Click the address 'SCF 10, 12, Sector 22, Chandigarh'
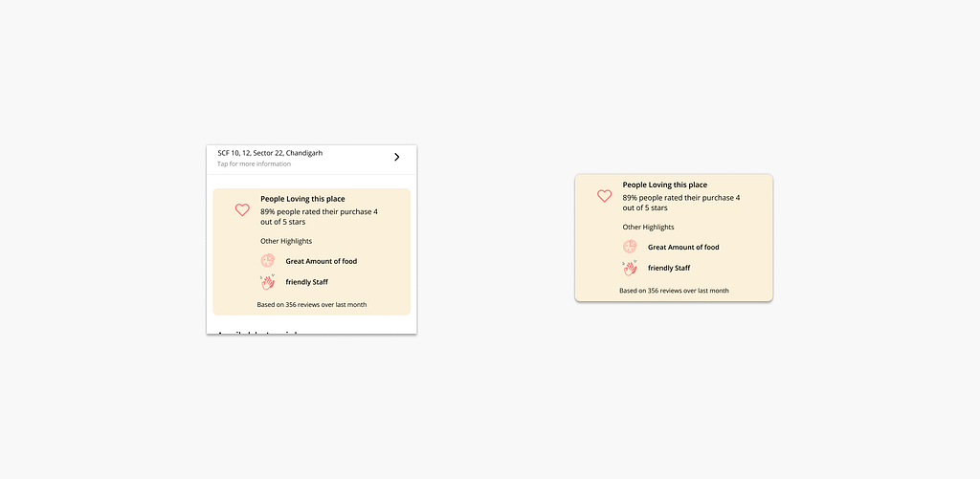The image size is (980, 479). pyautogui.click(x=270, y=153)
